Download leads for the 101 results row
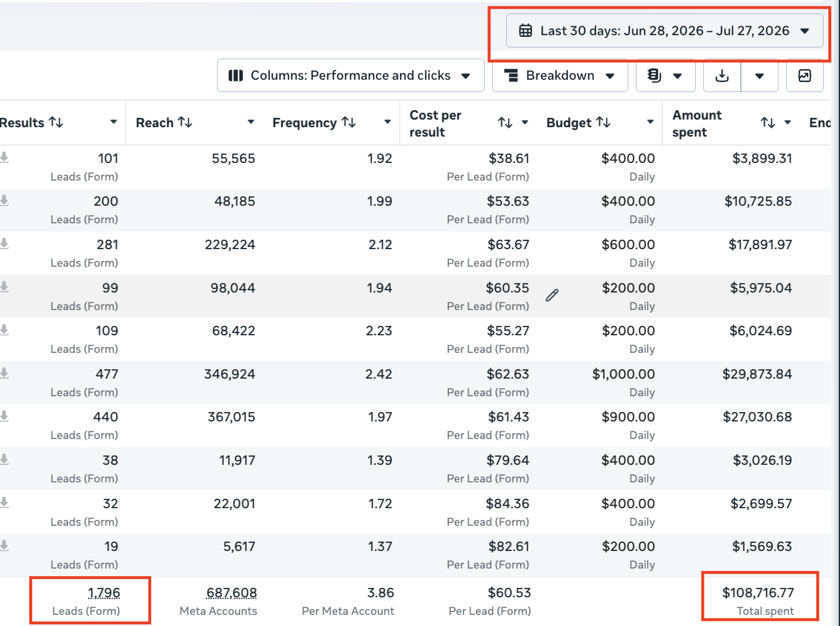Image resolution: width=840 pixels, height=626 pixels. coord(4,157)
